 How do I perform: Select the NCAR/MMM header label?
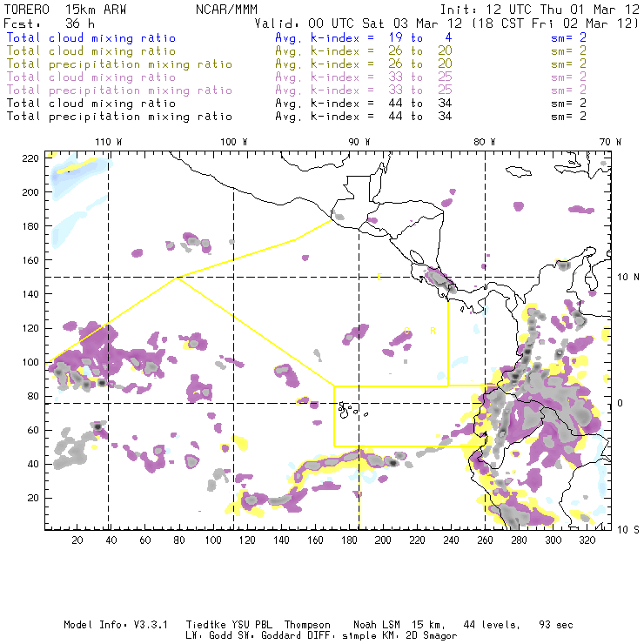tap(222, 10)
